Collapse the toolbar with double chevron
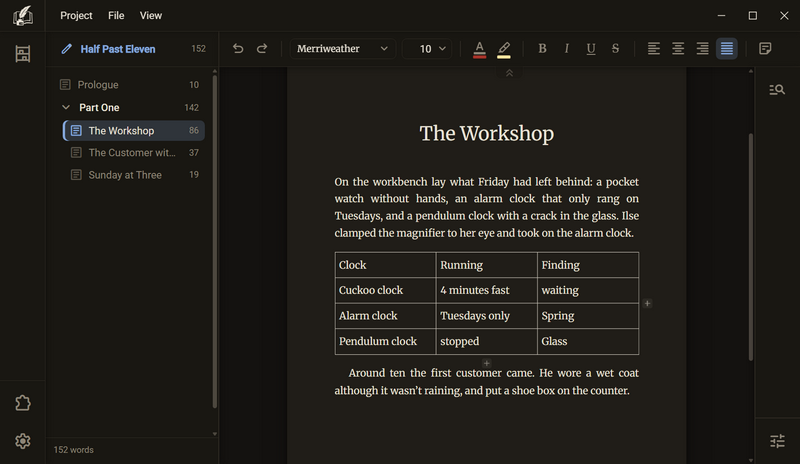800x464 pixels. 509,74
